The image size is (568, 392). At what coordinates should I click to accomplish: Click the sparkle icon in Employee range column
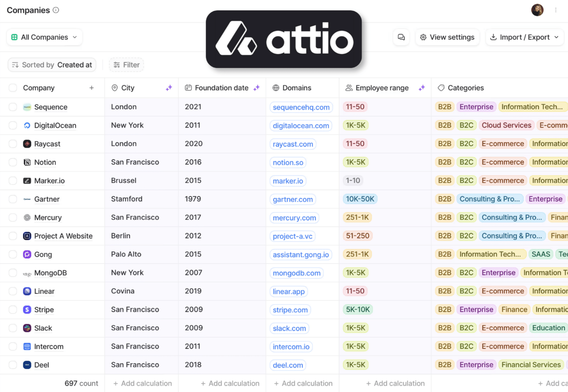click(x=422, y=88)
